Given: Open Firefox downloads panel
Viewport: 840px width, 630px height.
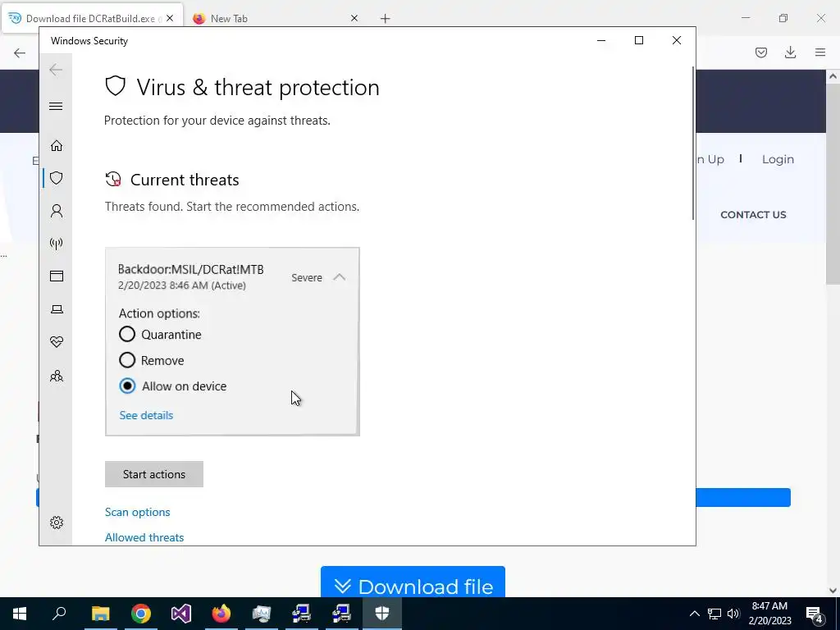Looking at the screenshot, I should pos(790,52).
